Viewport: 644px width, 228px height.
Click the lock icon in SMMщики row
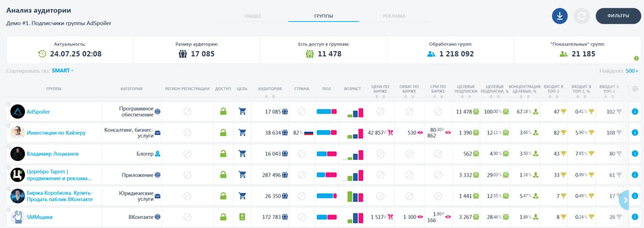[x=223, y=217]
